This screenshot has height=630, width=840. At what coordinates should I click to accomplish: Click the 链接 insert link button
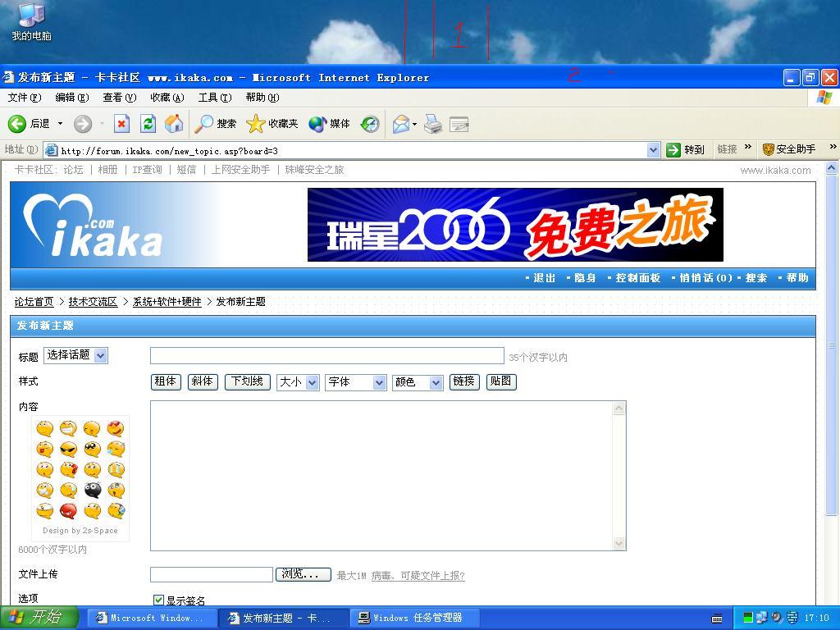[x=464, y=381]
